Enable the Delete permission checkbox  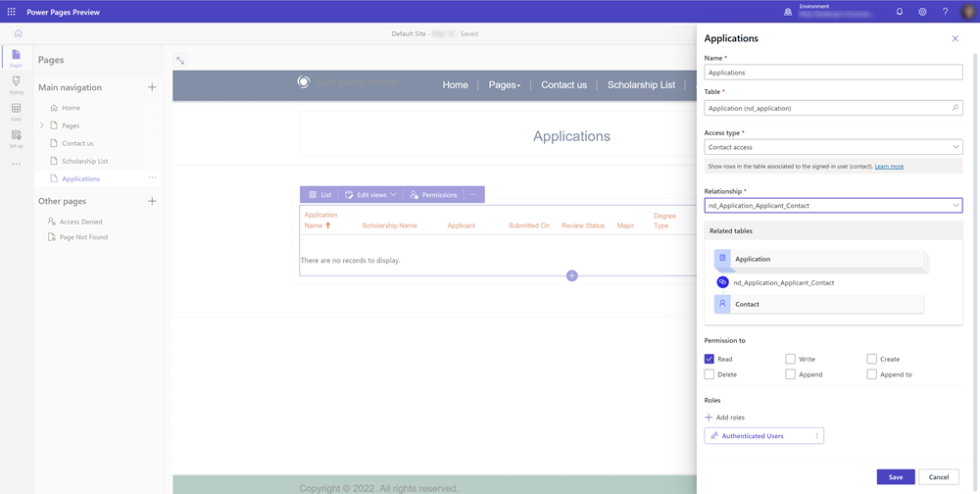pos(709,374)
